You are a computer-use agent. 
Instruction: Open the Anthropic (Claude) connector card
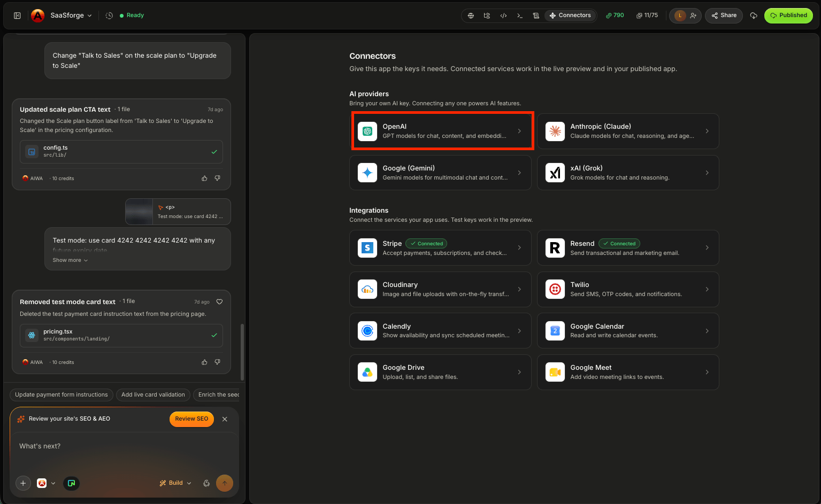628,131
